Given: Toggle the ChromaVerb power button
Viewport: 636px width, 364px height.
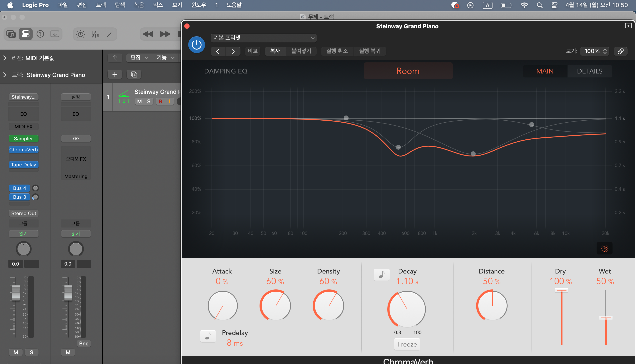Looking at the screenshot, I should tap(196, 45).
